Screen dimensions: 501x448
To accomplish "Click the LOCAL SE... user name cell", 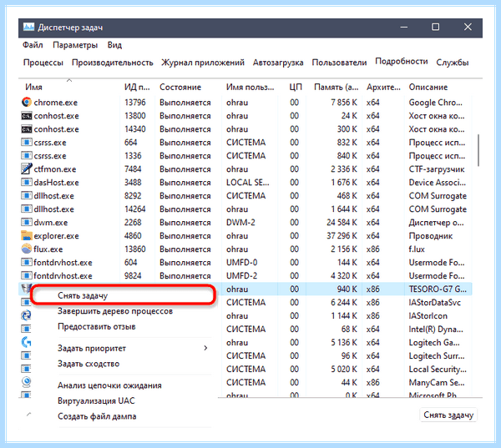I will click(x=248, y=183).
